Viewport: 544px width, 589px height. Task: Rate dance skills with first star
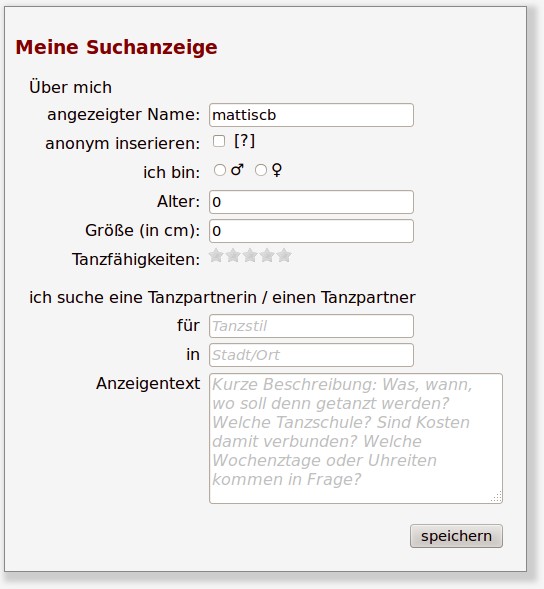point(216,255)
